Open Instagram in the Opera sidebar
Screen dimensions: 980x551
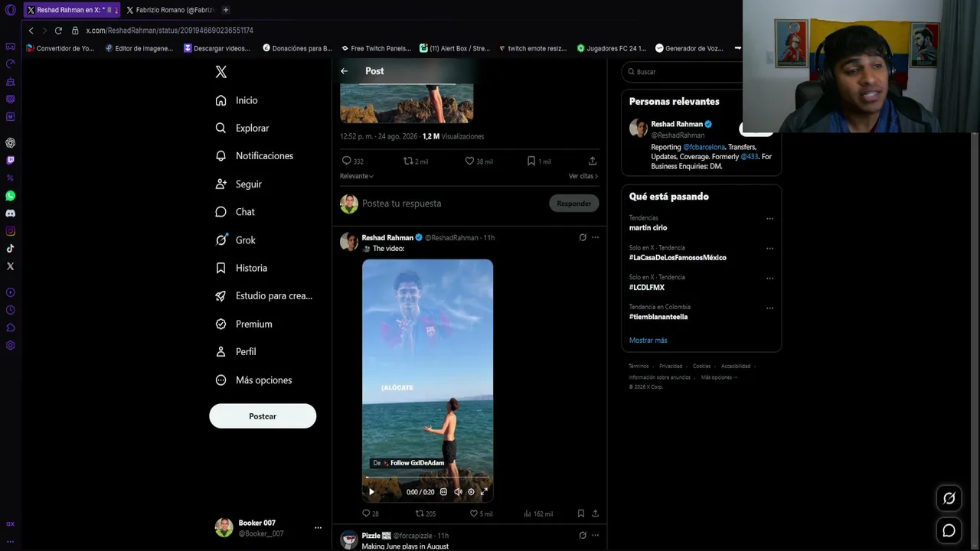coord(10,231)
